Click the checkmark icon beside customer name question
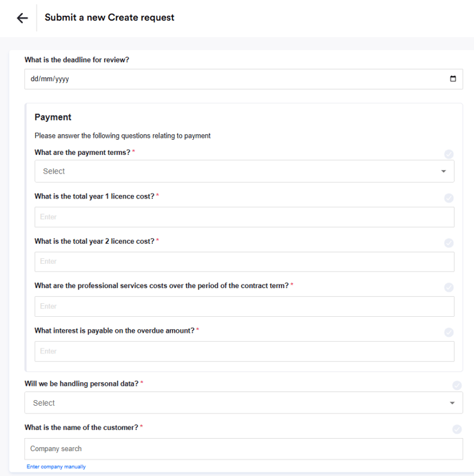 (457, 429)
